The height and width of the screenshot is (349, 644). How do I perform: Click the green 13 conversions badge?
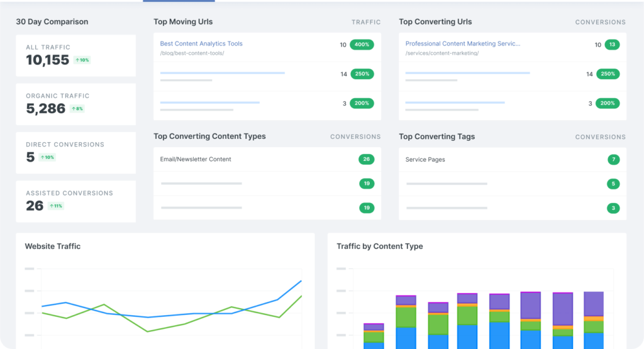point(612,45)
